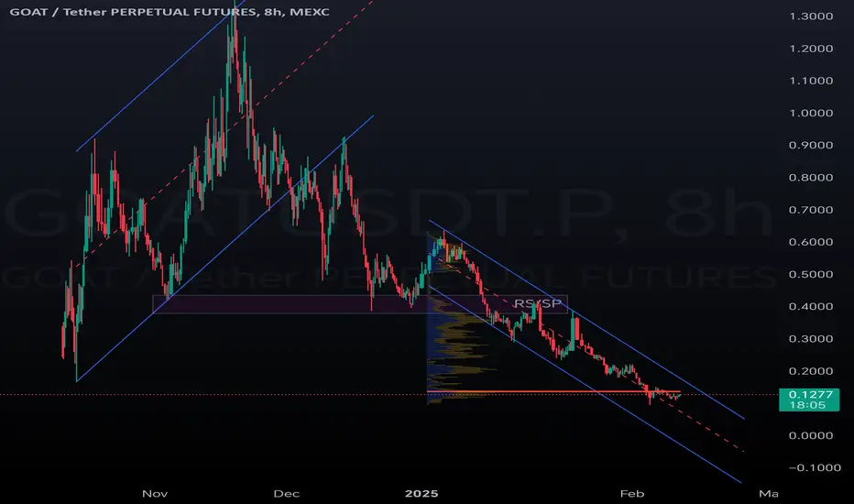
Task: Click the 1.2000 price axis label
Action: pyautogui.click(x=811, y=48)
